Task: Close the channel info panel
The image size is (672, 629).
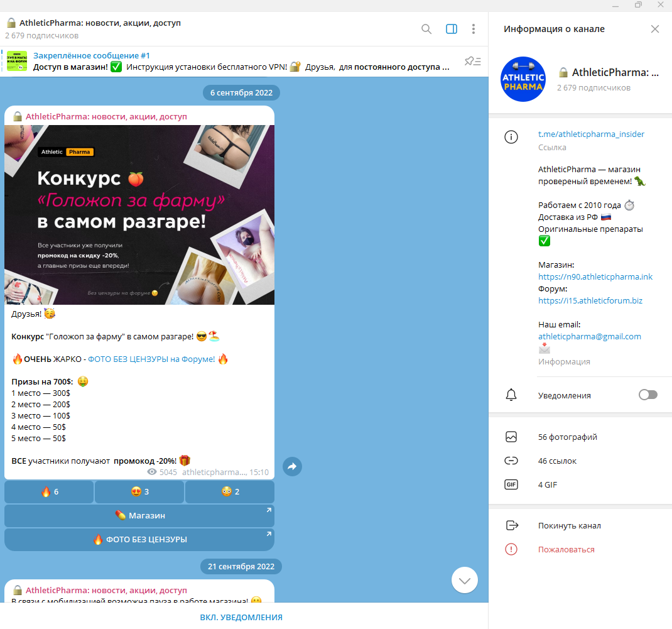Action: coord(655,29)
